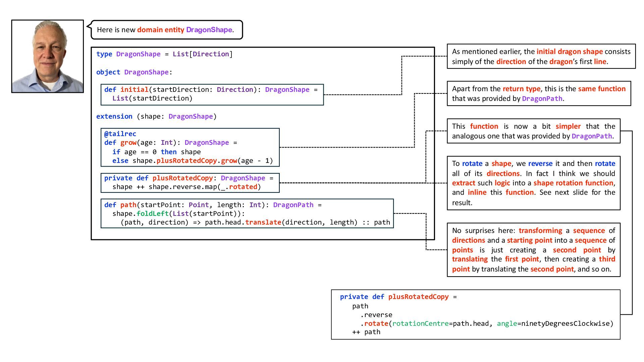Click the presenter portrait photo
The image size is (644, 362).
47,56
